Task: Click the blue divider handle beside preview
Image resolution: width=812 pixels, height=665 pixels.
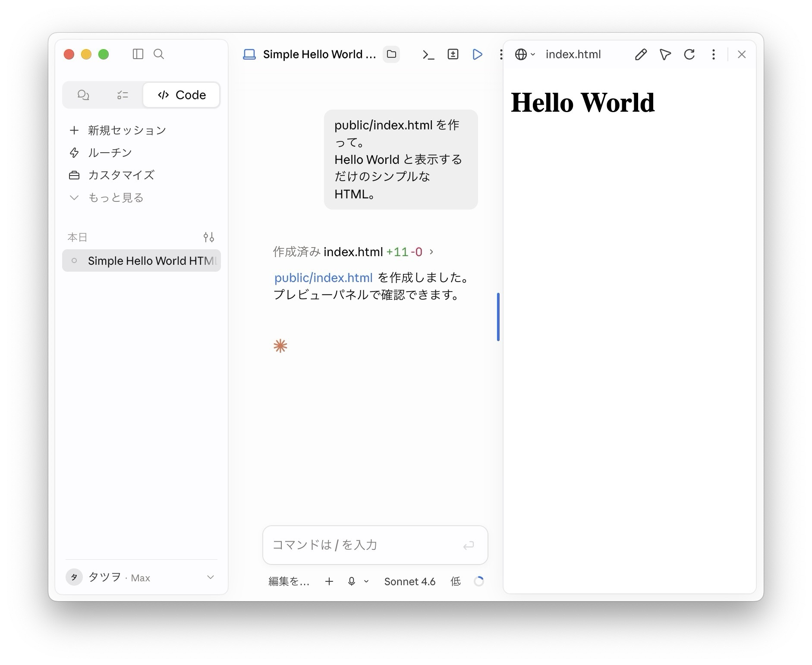Action: (x=498, y=317)
